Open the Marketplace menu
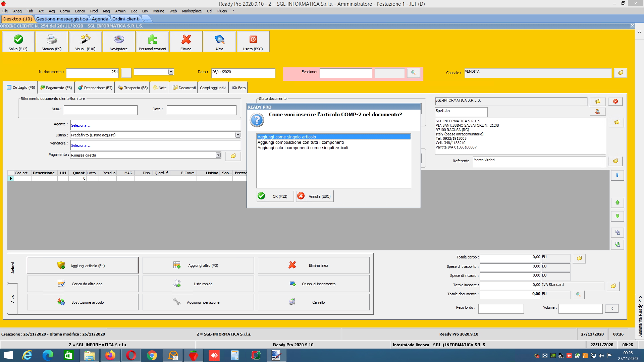This screenshot has height=362, width=644. (x=192, y=11)
